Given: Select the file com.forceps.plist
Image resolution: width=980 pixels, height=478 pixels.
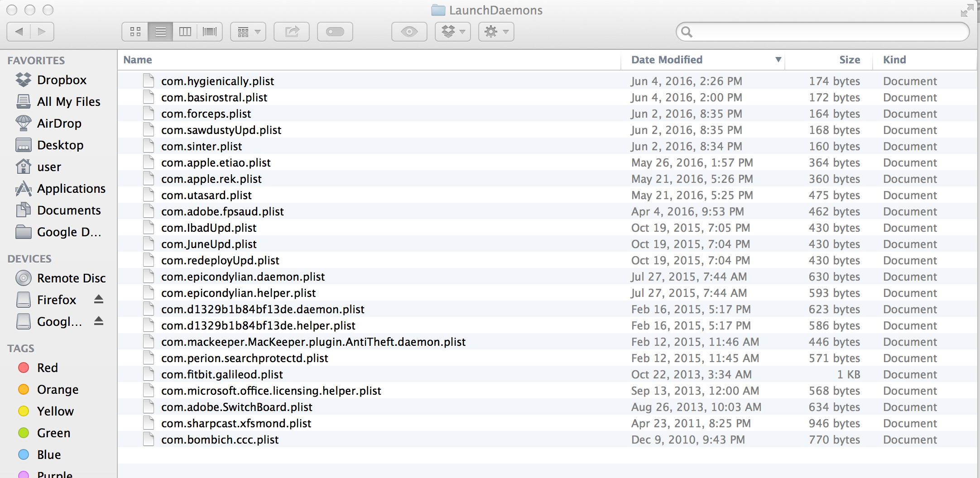Looking at the screenshot, I should pyautogui.click(x=547, y=114).
